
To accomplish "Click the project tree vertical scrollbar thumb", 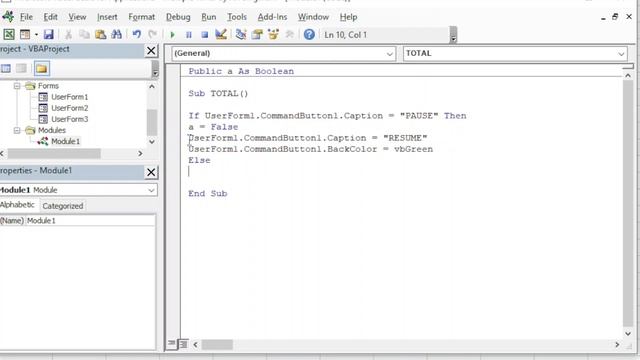I will click(x=152, y=122).
